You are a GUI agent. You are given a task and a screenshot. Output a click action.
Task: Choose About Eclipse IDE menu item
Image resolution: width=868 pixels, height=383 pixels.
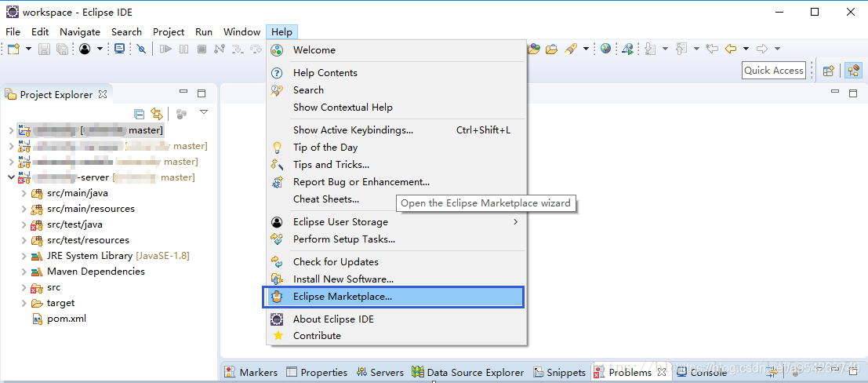point(396,319)
